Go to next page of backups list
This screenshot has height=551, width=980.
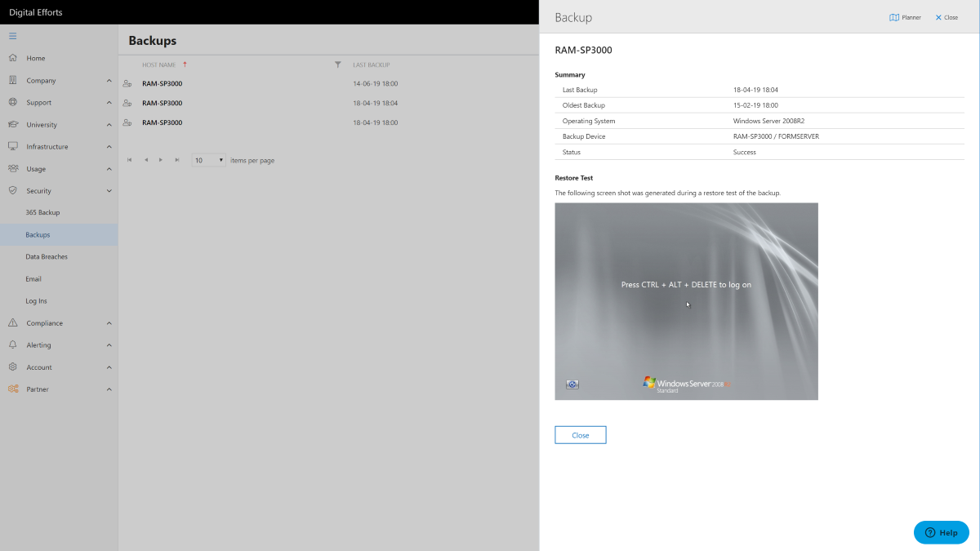161,160
